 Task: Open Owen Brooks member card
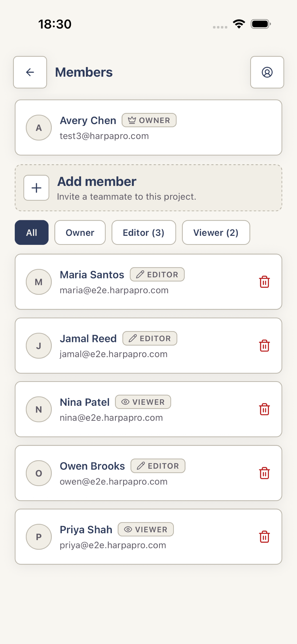(148, 473)
